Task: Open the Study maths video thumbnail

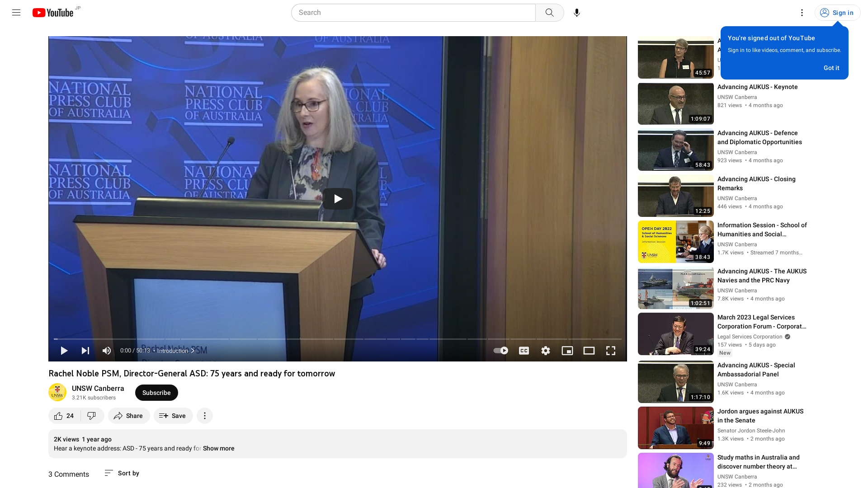Action: click(675, 470)
